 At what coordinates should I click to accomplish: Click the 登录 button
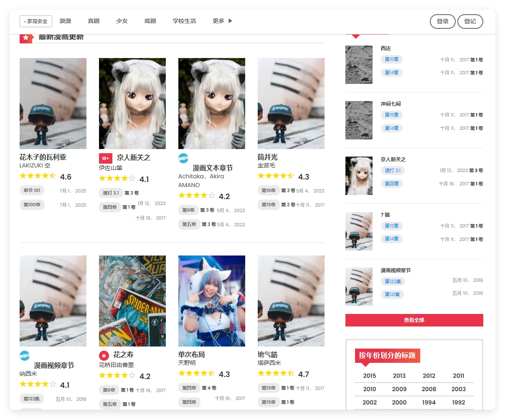point(442,21)
